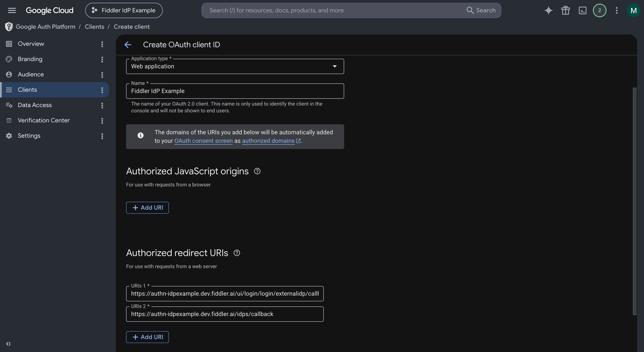
Task: Open the Application type dropdown
Action: [x=235, y=66]
